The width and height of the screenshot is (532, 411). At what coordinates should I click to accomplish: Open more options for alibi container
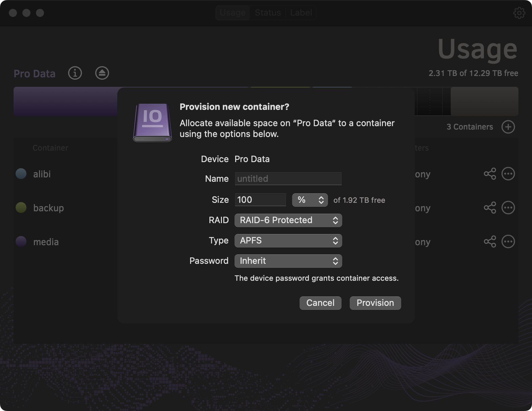click(508, 174)
